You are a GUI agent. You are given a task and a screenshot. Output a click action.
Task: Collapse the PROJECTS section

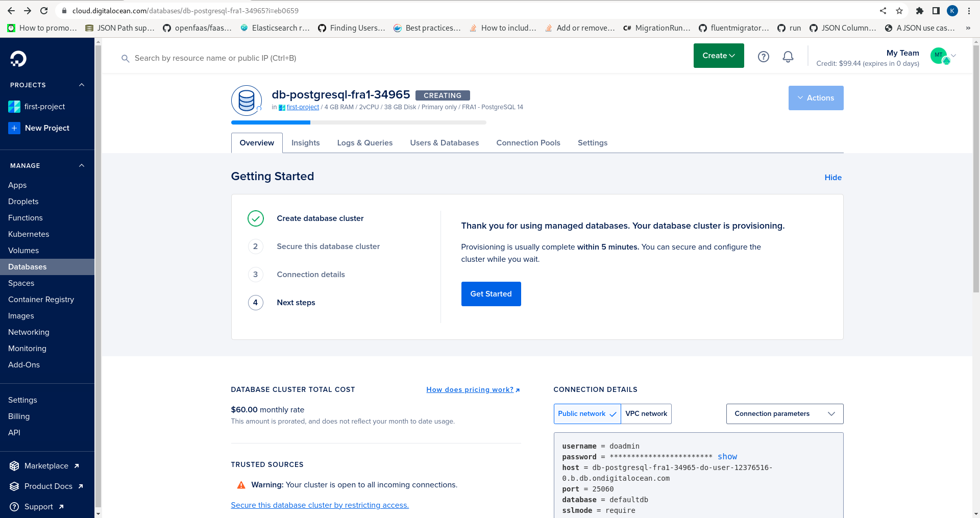(82, 85)
